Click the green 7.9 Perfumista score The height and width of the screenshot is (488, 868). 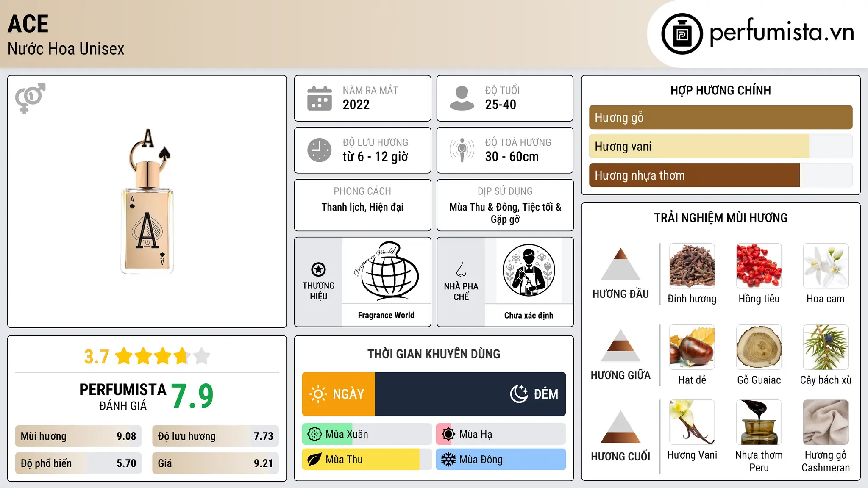[192, 396]
